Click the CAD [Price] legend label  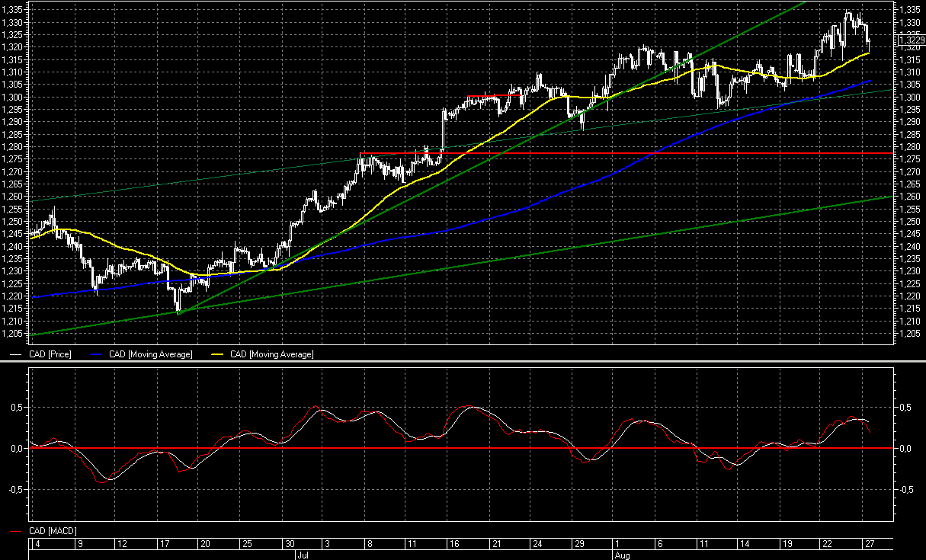point(50,354)
